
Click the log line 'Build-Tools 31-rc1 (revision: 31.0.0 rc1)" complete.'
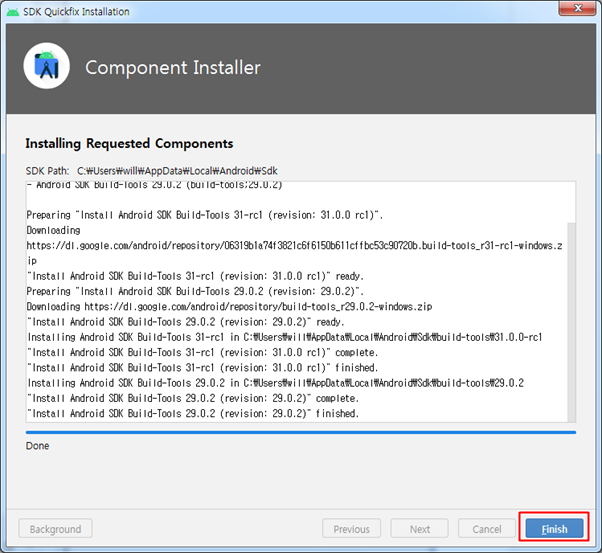[202, 352]
